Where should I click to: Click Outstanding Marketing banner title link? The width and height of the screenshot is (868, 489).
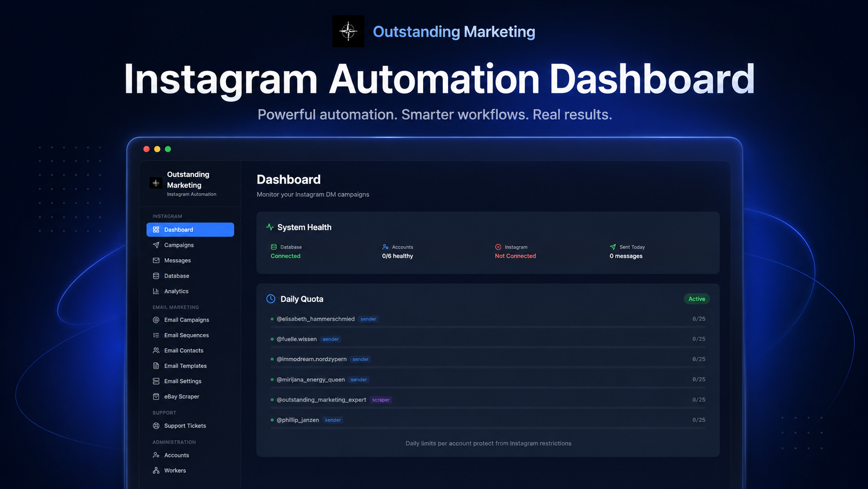[x=454, y=32]
